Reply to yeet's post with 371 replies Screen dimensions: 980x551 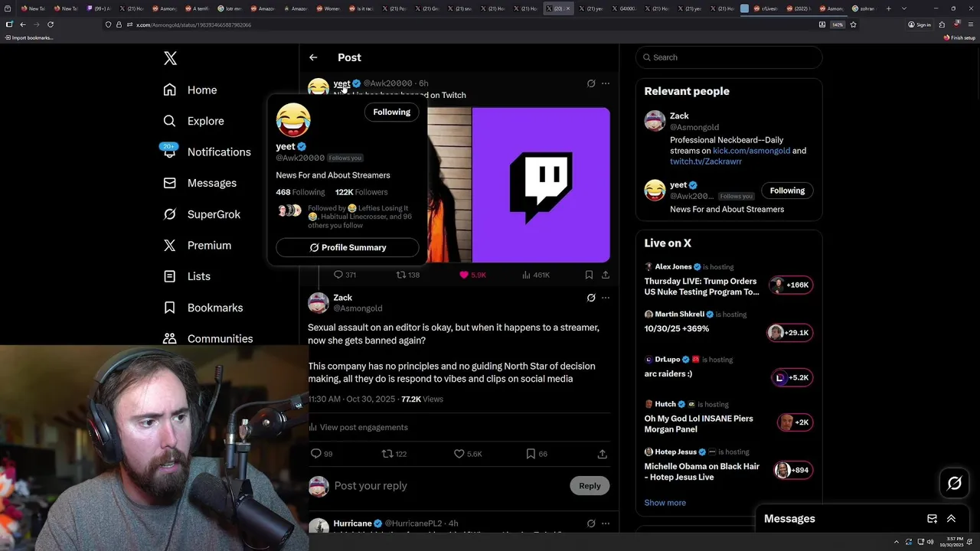(x=345, y=275)
